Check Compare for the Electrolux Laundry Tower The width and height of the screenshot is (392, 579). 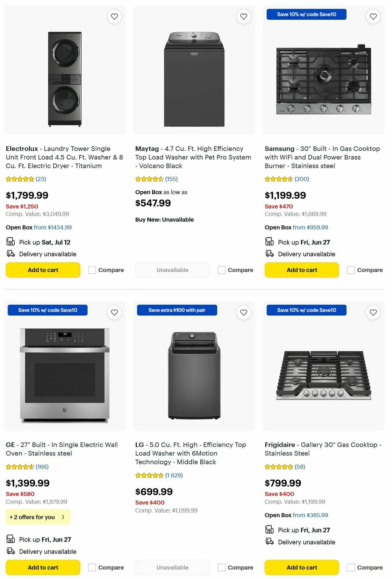(92, 270)
